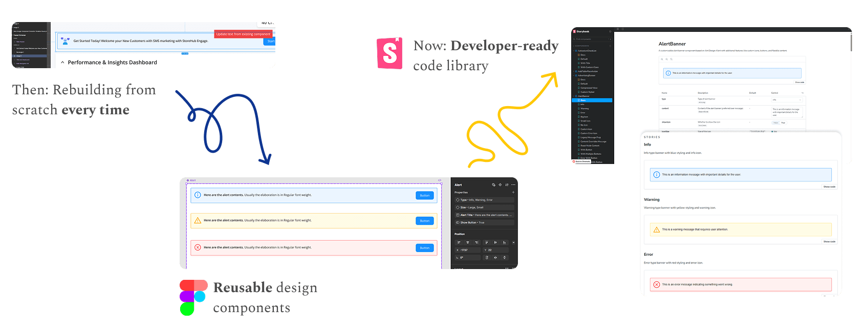Add a new property with plus icon
Screen dimensions: 868x328
[513, 192]
